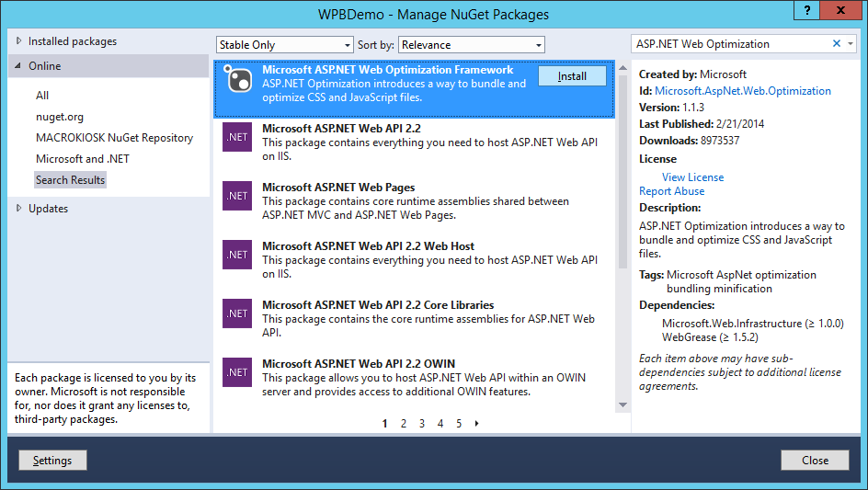The height and width of the screenshot is (490, 868).
Task: Click the .NET icon for Web API 2.2
Action: [x=237, y=137]
